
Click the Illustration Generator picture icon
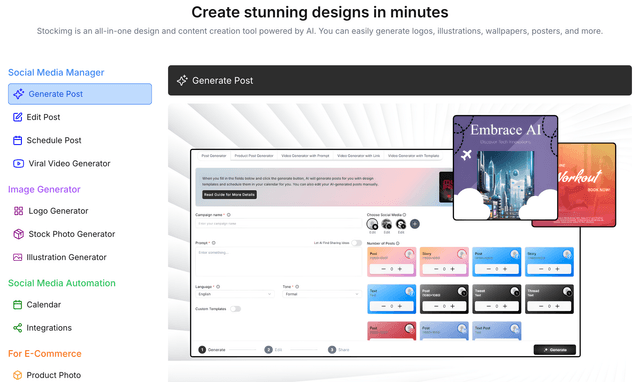click(18, 258)
